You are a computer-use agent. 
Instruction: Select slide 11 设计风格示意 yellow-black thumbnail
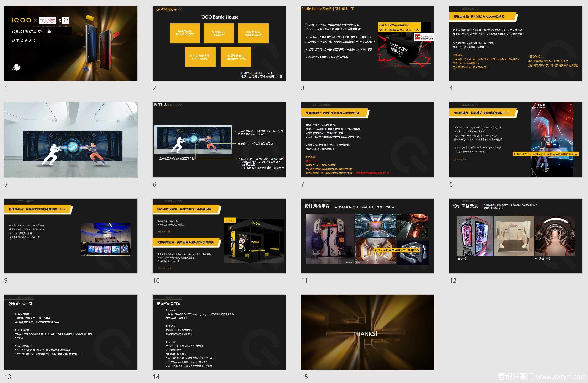click(x=367, y=236)
